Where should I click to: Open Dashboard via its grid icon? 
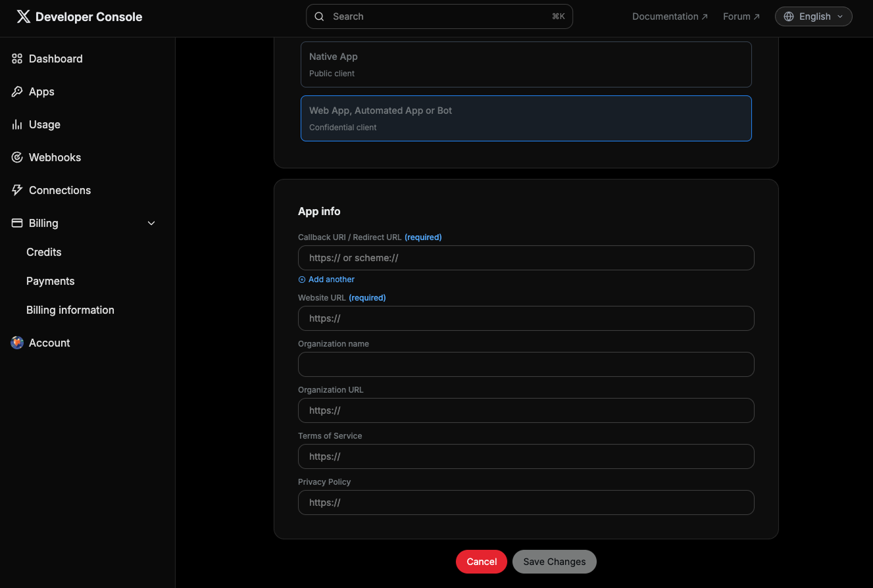[17, 59]
